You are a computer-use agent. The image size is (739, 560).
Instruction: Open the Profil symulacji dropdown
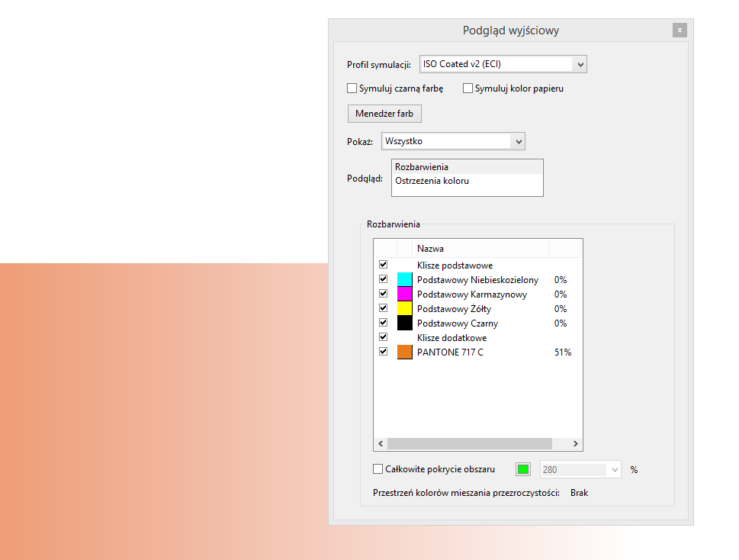click(x=580, y=65)
